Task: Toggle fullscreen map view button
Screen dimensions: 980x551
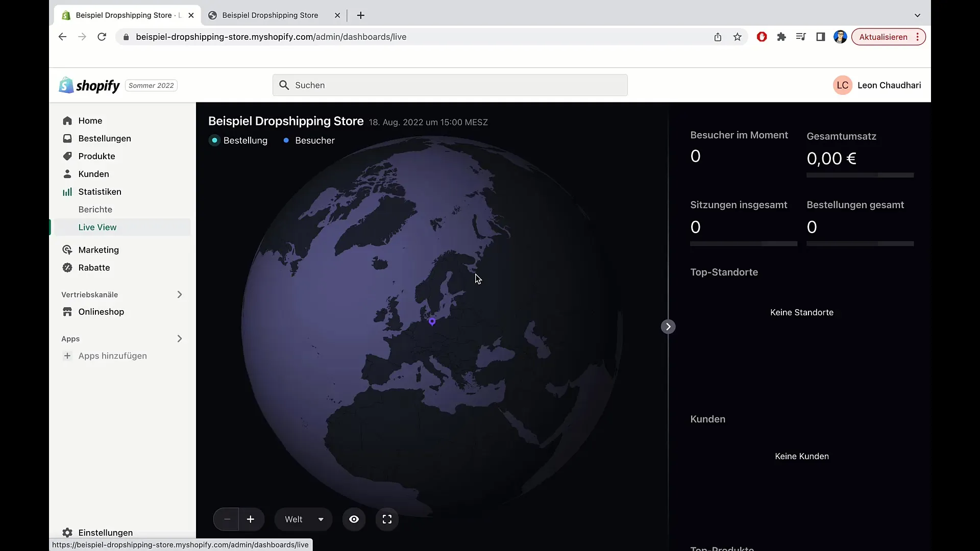Action: point(388,519)
